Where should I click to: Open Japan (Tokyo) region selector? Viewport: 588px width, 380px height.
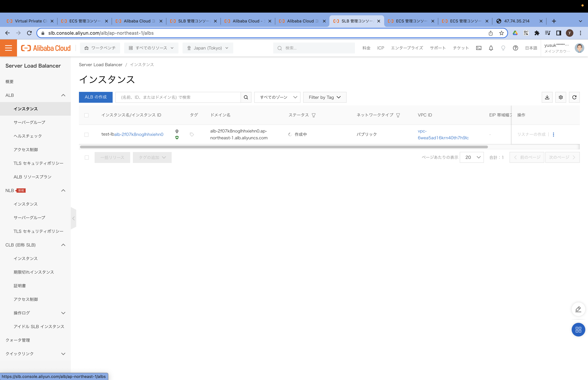pyautogui.click(x=208, y=48)
